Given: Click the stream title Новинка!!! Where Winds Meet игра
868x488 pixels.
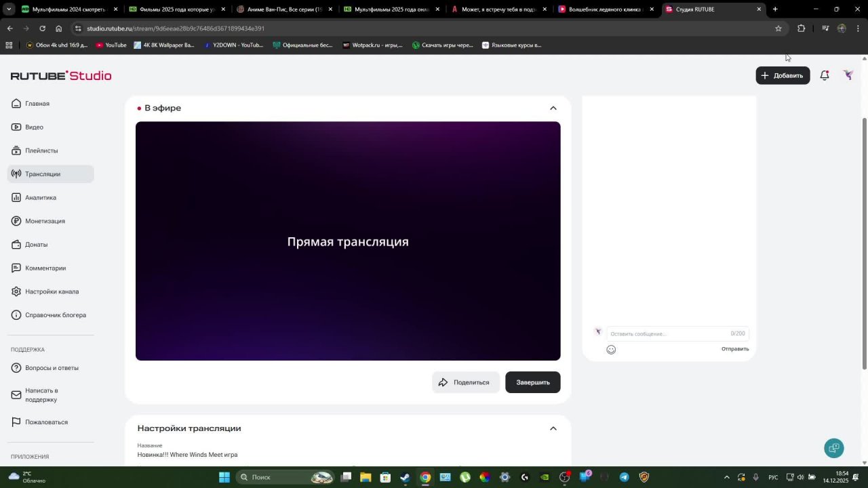Looking at the screenshot, I should [187, 455].
